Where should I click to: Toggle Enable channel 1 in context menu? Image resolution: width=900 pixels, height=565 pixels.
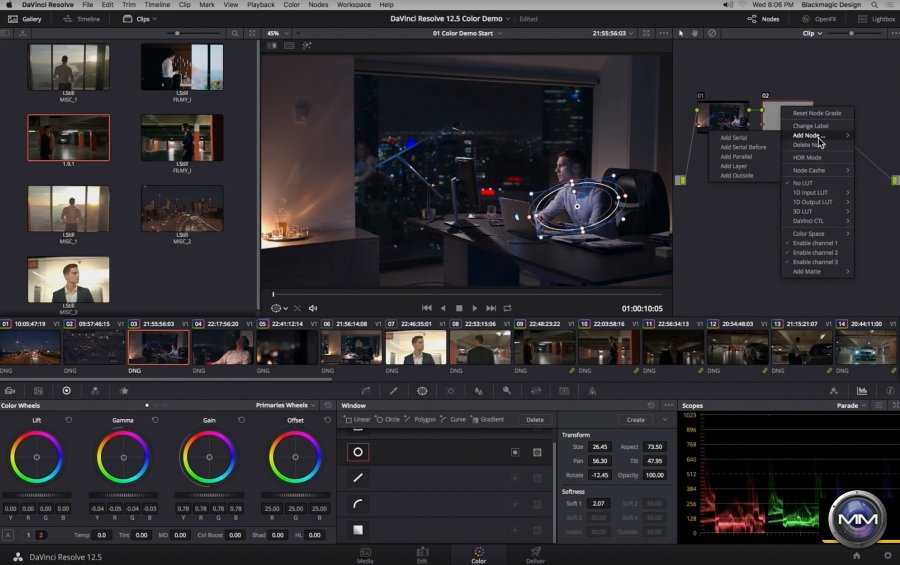(x=817, y=243)
